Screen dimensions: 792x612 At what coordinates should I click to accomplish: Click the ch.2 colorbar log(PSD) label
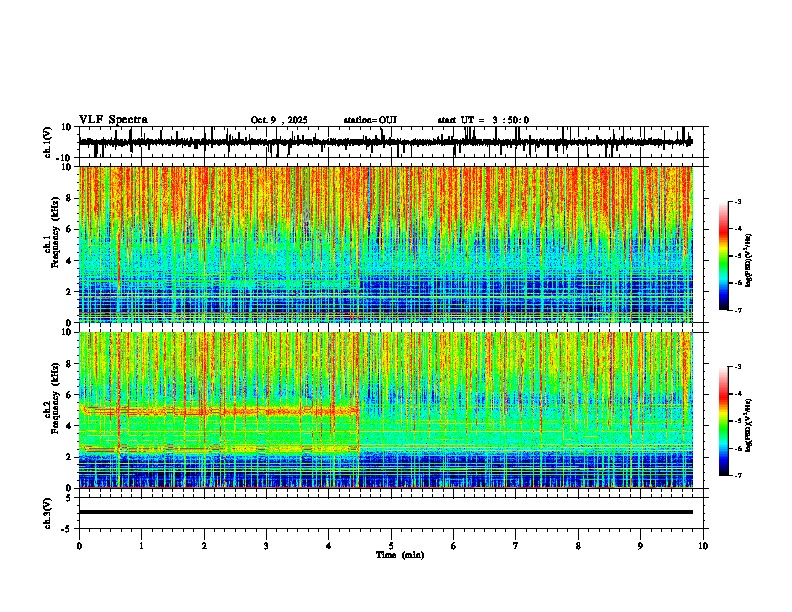point(749,425)
